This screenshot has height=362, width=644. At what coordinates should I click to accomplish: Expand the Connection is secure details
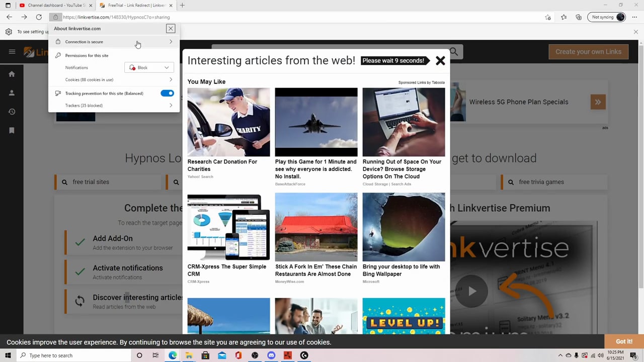114,42
